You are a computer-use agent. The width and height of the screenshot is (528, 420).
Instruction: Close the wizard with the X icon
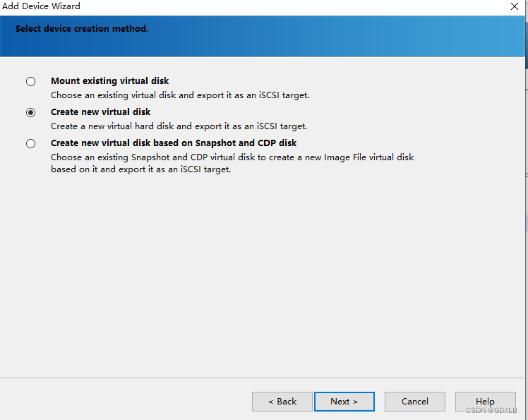[514, 6]
